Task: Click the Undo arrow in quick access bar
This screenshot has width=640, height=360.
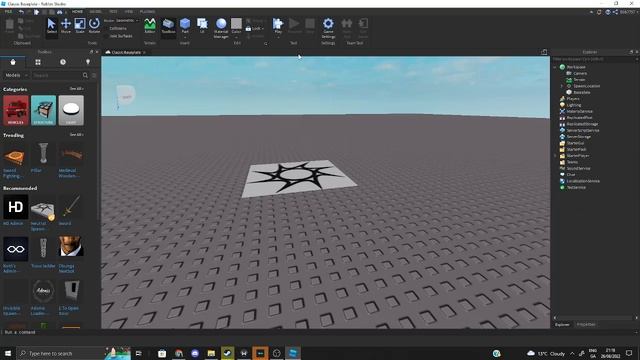Action: pyautogui.click(x=22, y=12)
